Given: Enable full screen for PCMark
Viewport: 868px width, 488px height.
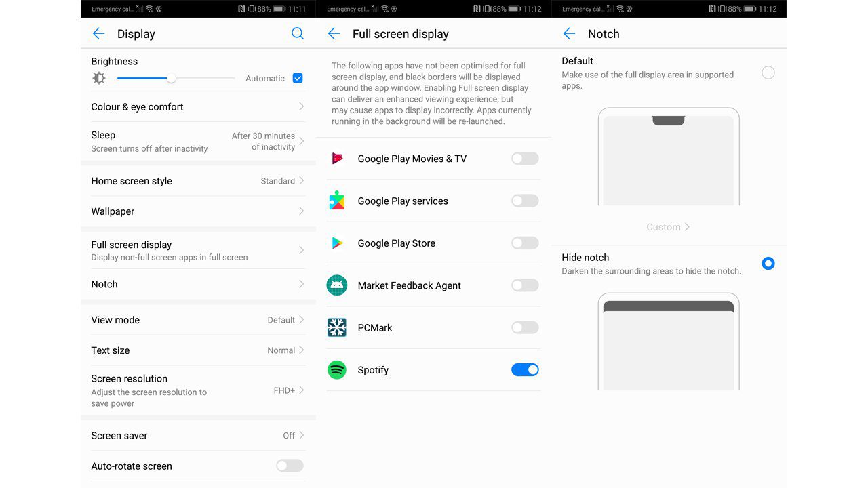Looking at the screenshot, I should (525, 327).
